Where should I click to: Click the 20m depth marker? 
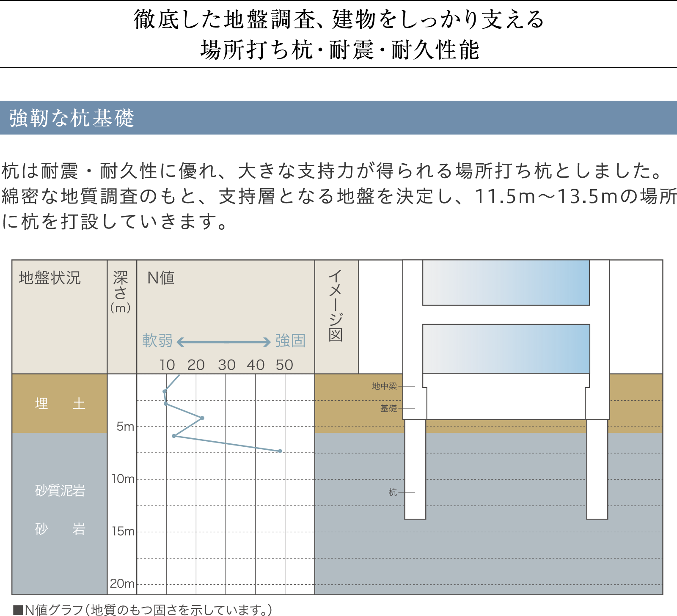pyautogui.click(x=122, y=584)
